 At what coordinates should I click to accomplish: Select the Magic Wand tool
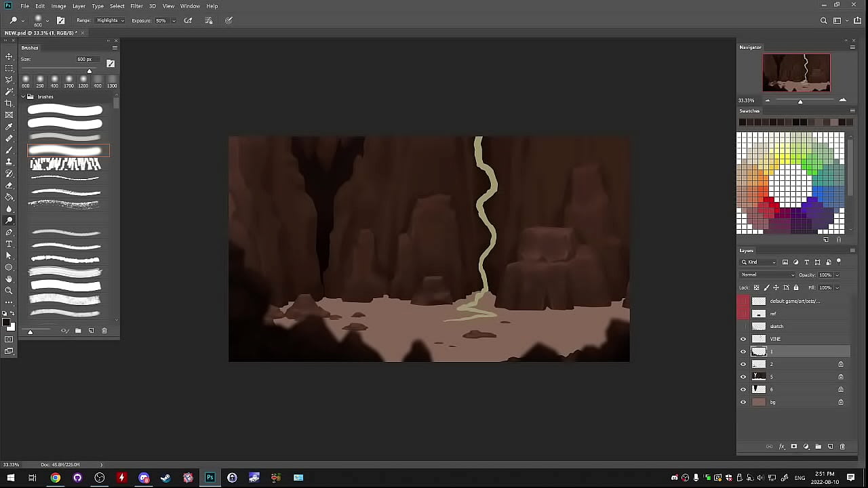coord(9,91)
